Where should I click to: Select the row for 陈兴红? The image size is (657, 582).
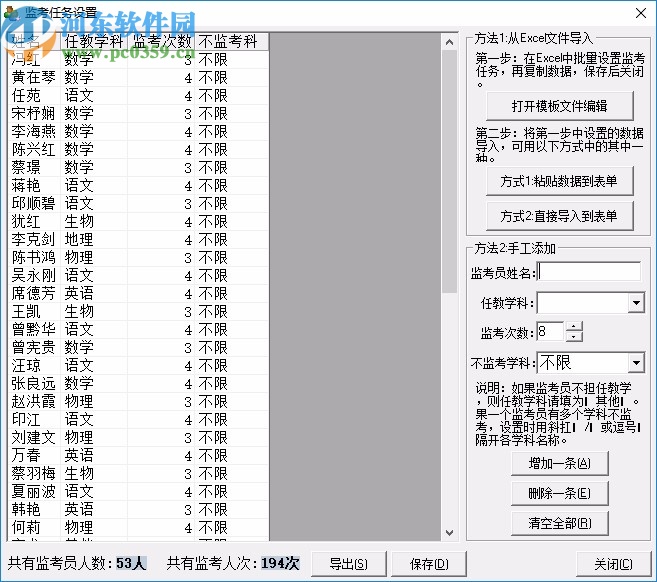click(x=138, y=150)
